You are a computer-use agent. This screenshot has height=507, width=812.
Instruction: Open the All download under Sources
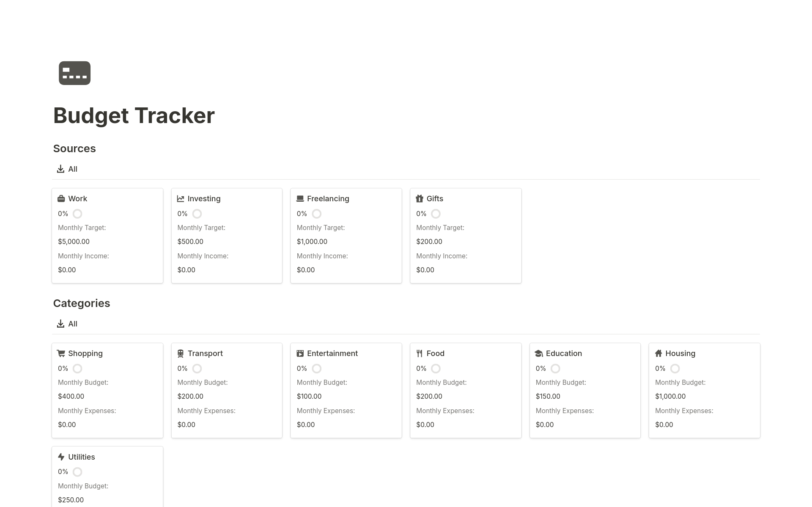(x=67, y=169)
